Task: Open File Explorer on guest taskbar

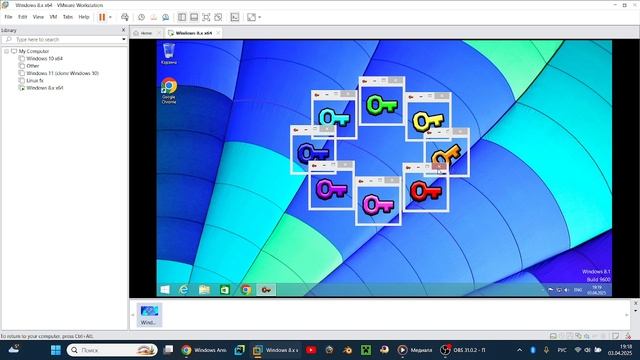Action: (x=204, y=289)
